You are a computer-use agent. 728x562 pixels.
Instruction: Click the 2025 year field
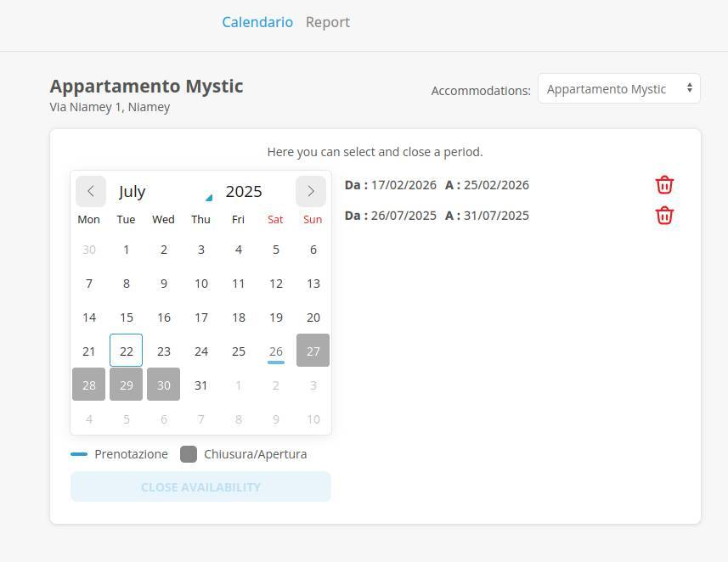[x=244, y=192]
